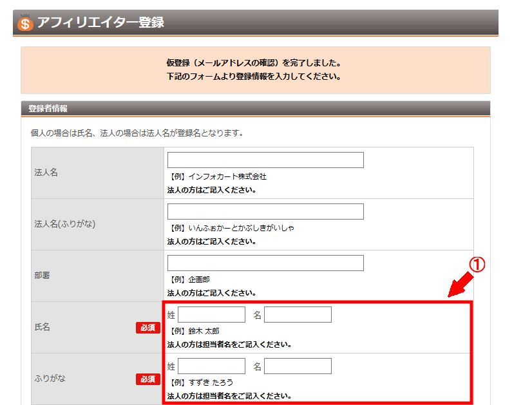The width and height of the screenshot is (532, 405).
Task: Click 法人の方は担当者名 note under ふりがな
Action: (x=229, y=396)
